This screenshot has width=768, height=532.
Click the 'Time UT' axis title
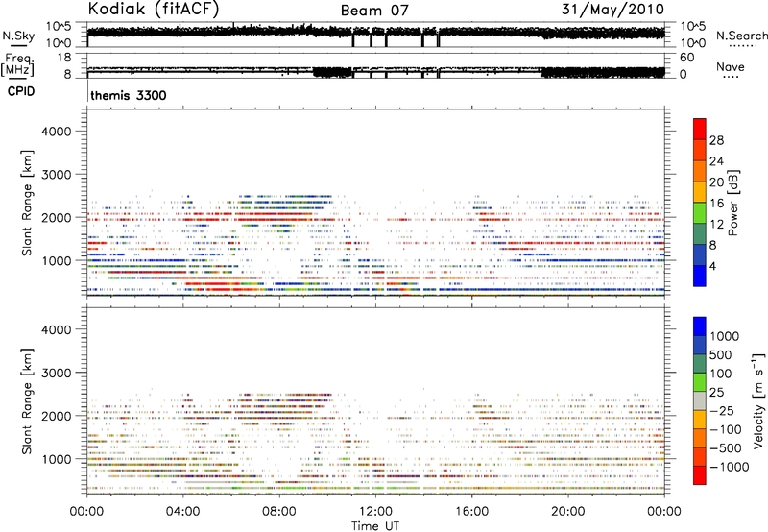pos(375,525)
